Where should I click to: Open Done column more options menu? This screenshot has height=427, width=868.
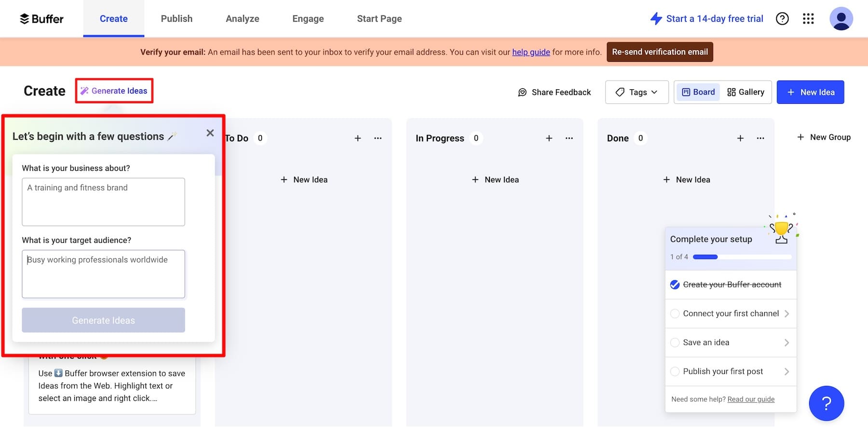tap(760, 138)
